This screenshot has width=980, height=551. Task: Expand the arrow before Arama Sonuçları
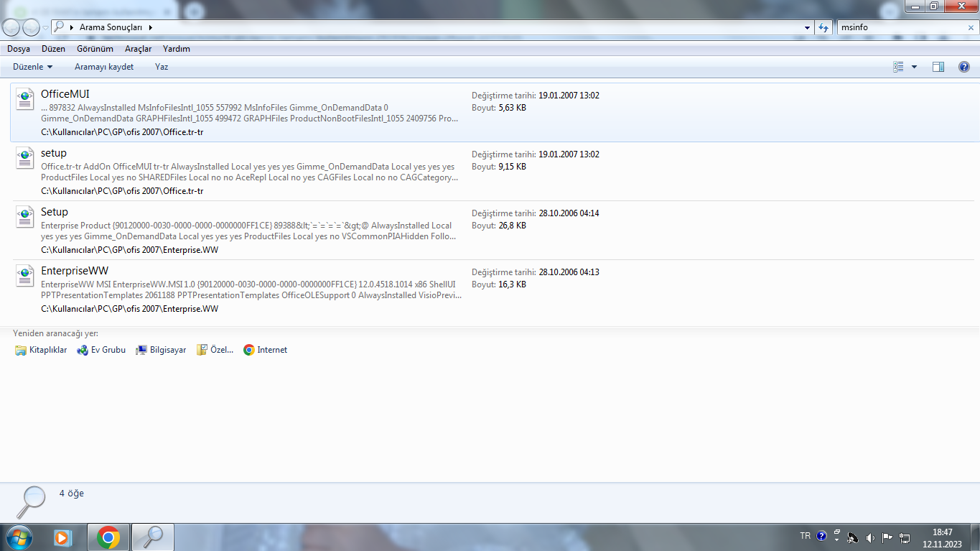73,27
